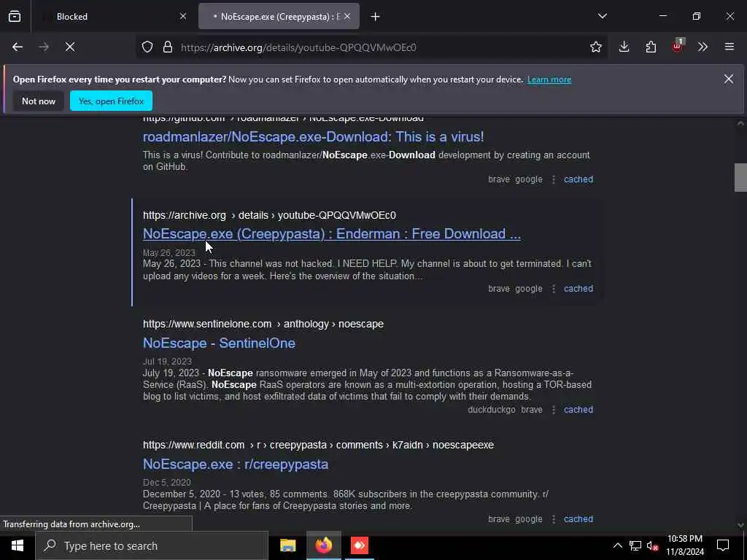This screenshot has width=747, height=560.
Task: Open the network tray icon
Action: coord(635,545)
